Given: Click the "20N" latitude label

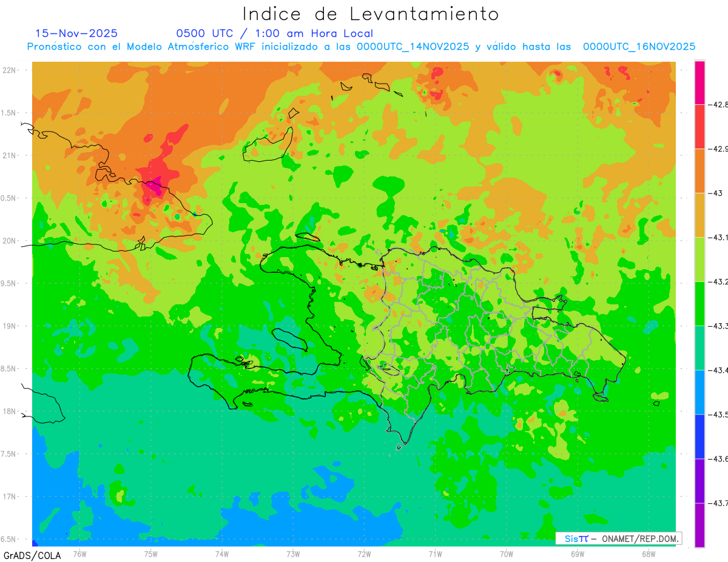Looking at the screenshot, I should tap(10, 241).
